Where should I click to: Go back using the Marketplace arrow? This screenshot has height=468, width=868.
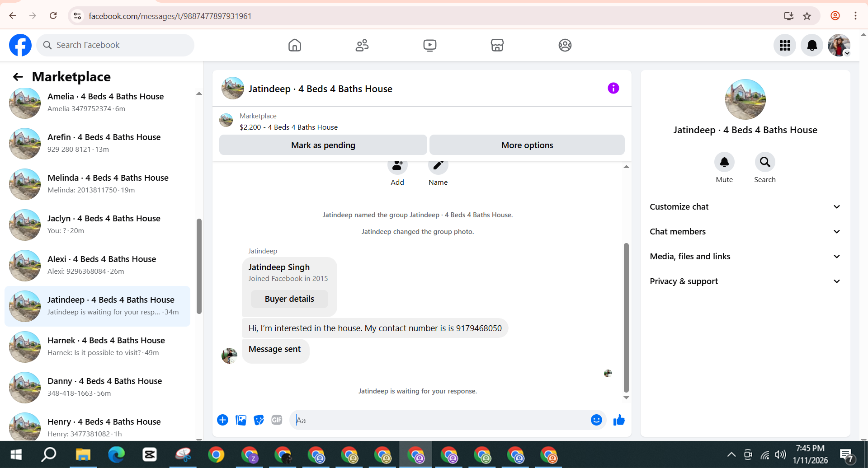coord(18,77)
